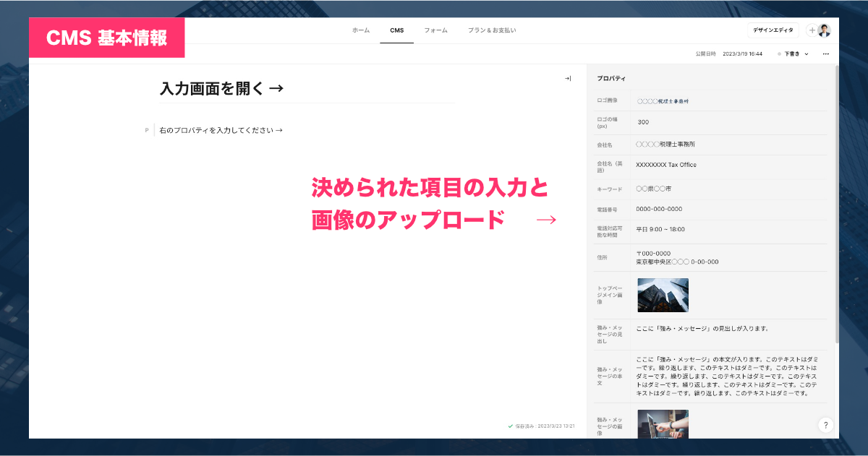Click the paragraph 右のプロパティを入力してください →

(x=221, y=130)
